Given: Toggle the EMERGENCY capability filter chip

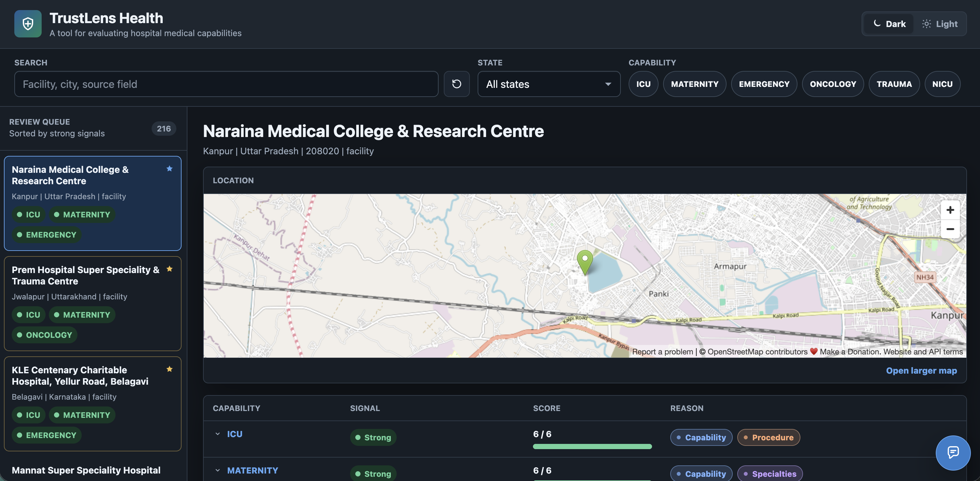Looking at the screenshot, I should (x=764, y=84).
